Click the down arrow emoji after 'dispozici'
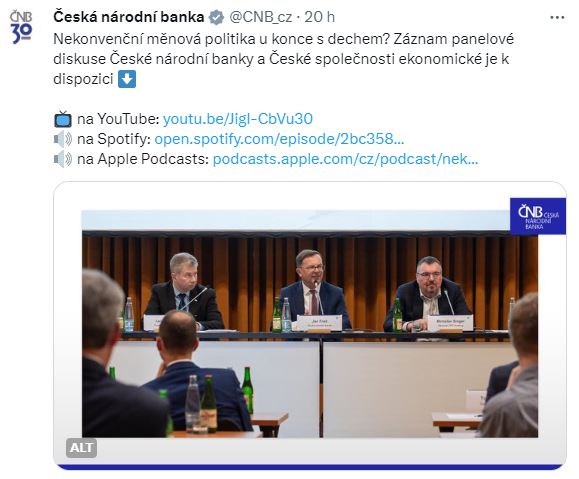 click(x=127, y=79)
